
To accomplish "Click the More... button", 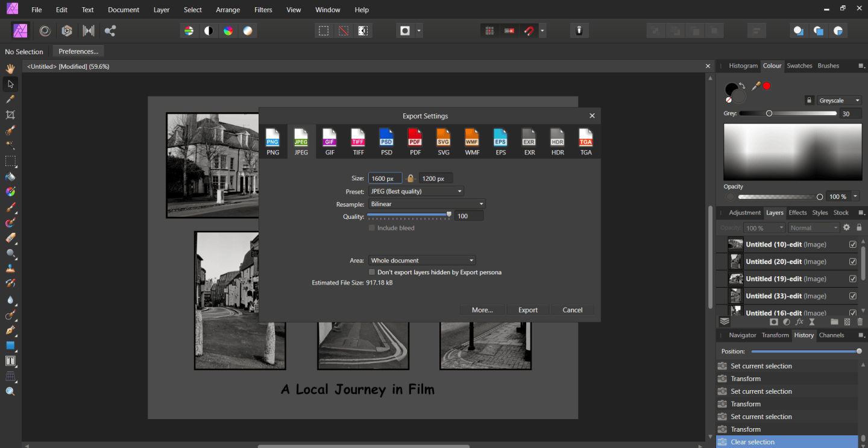I will [482, 310].
